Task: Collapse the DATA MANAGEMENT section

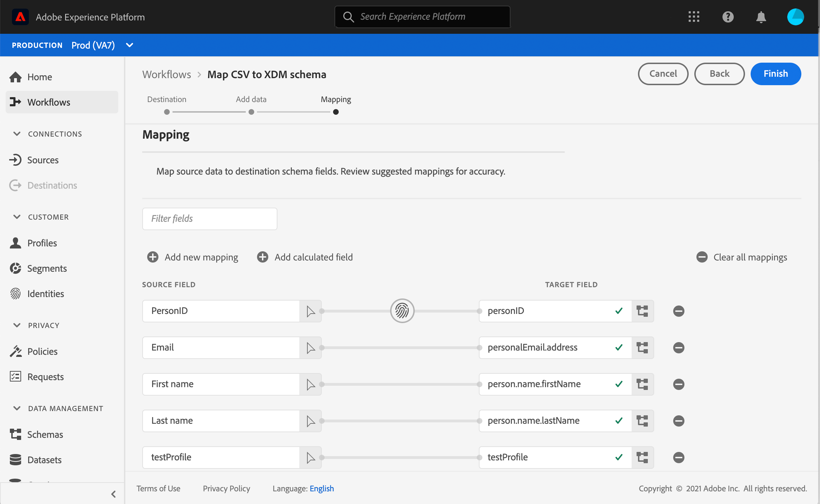Action: (17, 408)
